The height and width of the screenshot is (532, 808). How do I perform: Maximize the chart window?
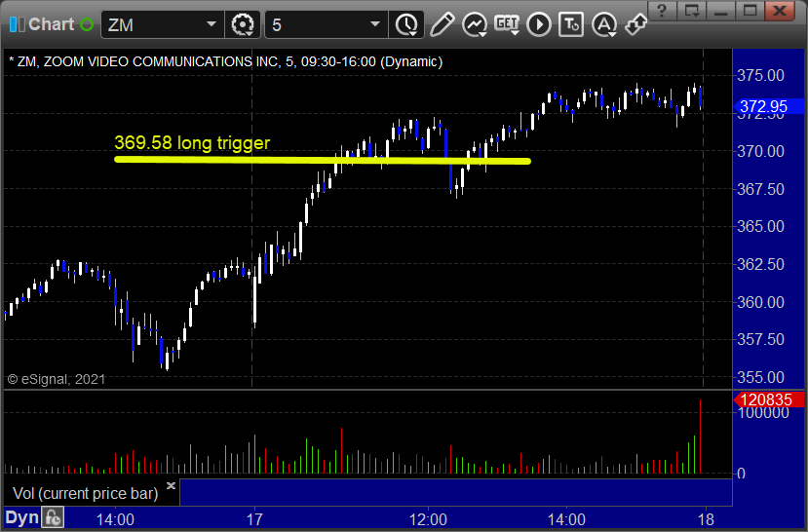coord(750,11)
